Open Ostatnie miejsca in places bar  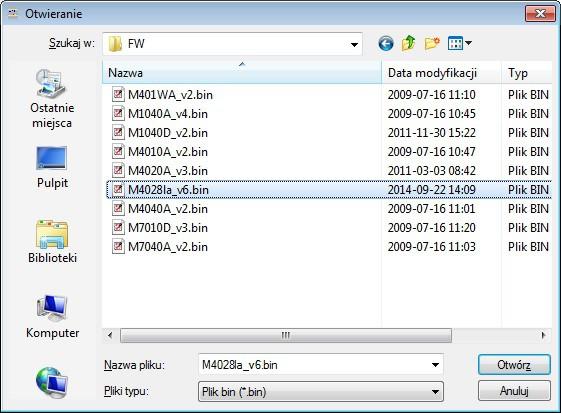52,99
